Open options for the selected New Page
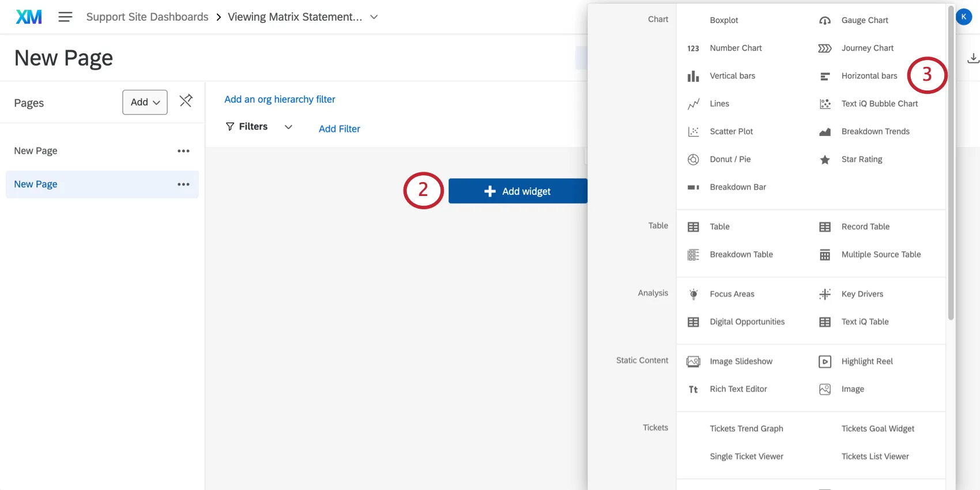 pos(183,184)
